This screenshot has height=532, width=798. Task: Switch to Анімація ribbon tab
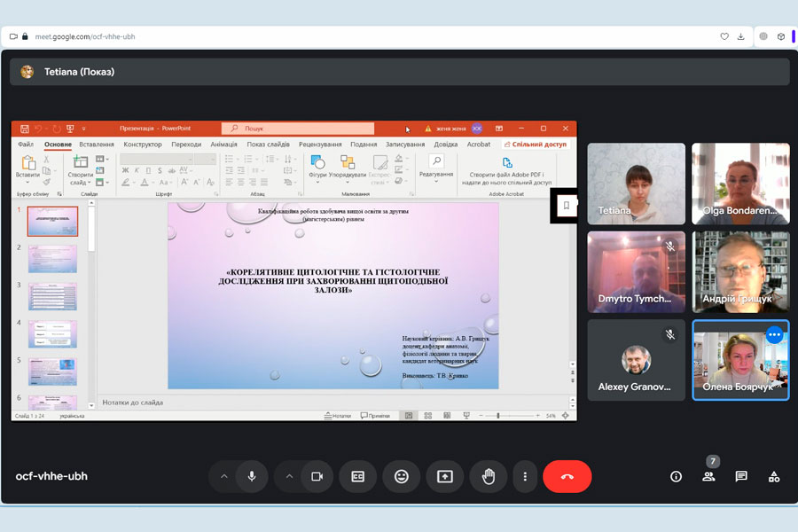(x=224, y=144)
